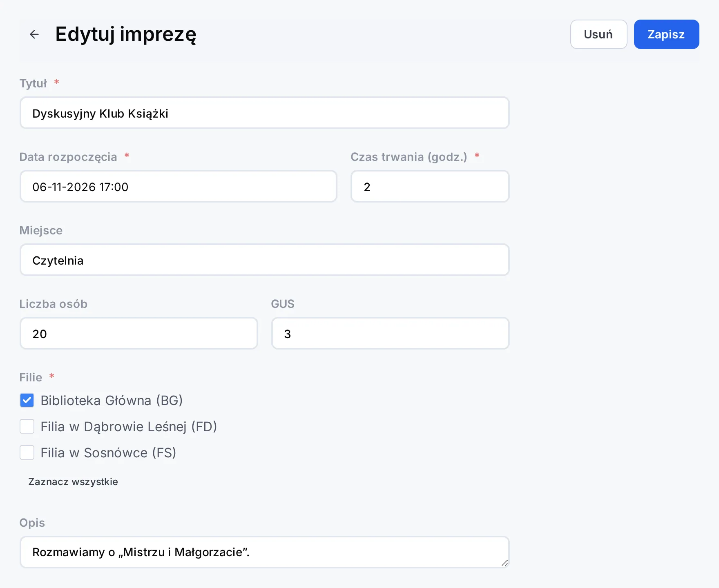Check Filia w Dąbrowie Leśnej checkbox
Viewport: 719px width, 588px height.
pyautogui.click(x=27, y=426)
